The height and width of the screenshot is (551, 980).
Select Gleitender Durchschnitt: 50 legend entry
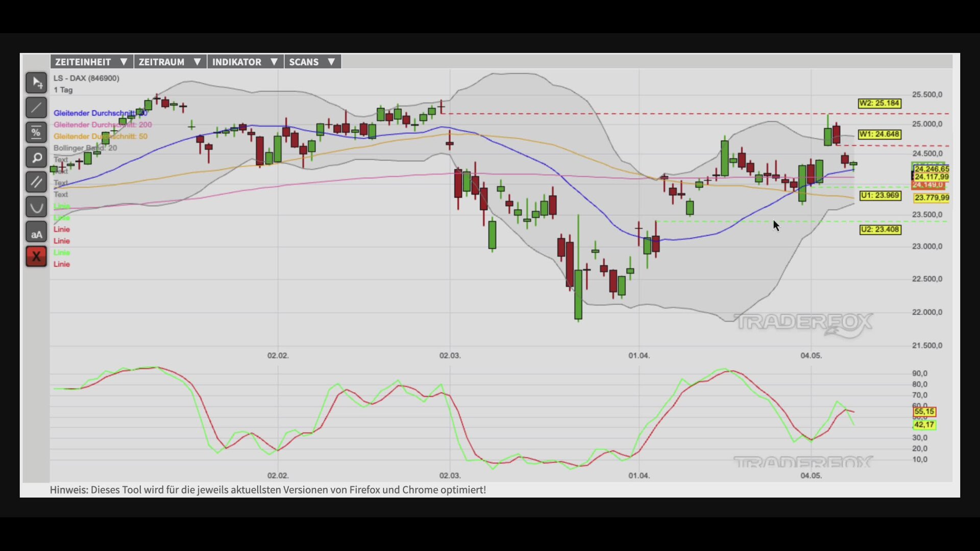101,136
